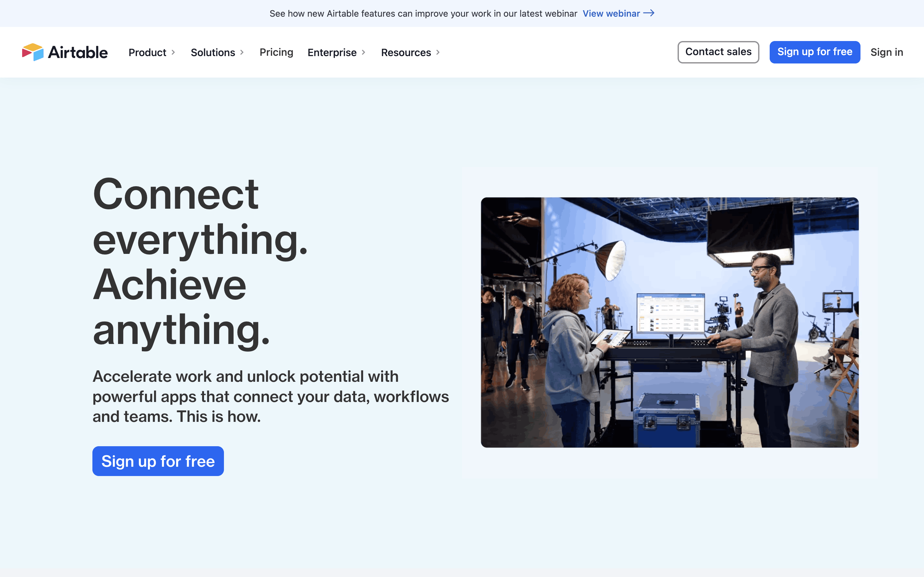924x577 pixels.
Task: Click the arrow icon beside View webinar
Action: coord(649,13)
